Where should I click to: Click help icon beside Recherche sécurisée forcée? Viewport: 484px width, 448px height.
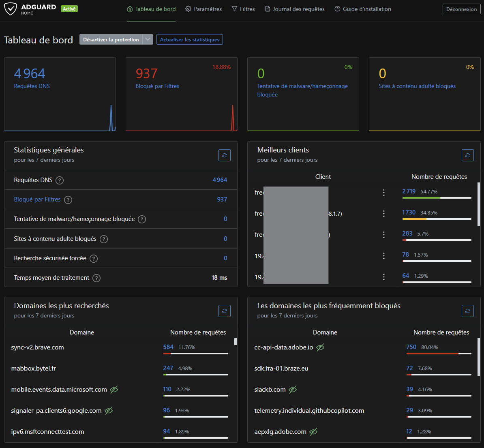(x=94, y=259)
